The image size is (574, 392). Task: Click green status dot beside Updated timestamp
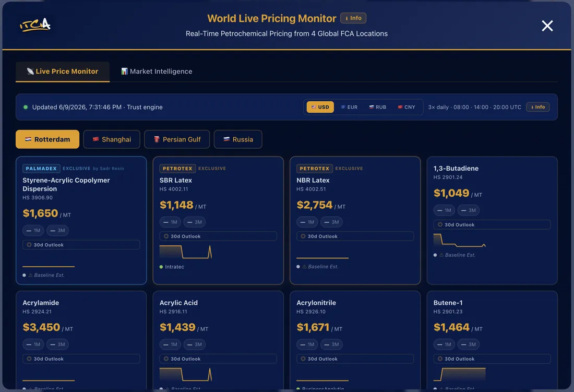coord(26,107)
